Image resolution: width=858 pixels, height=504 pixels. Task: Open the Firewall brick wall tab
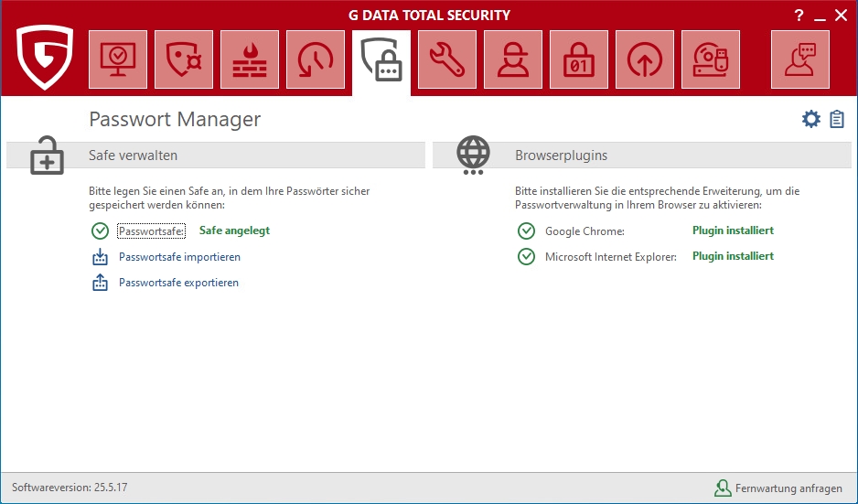coord(250,59)
